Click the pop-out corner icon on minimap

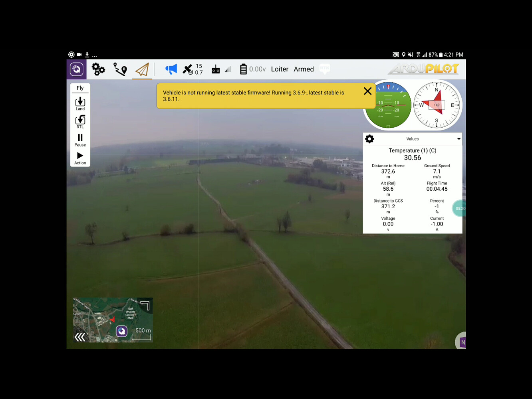coord(145,305)
